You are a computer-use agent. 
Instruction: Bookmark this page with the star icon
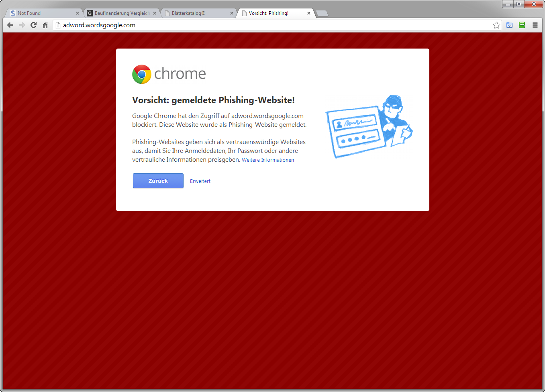pyautogui.click(x=496, y=25)
